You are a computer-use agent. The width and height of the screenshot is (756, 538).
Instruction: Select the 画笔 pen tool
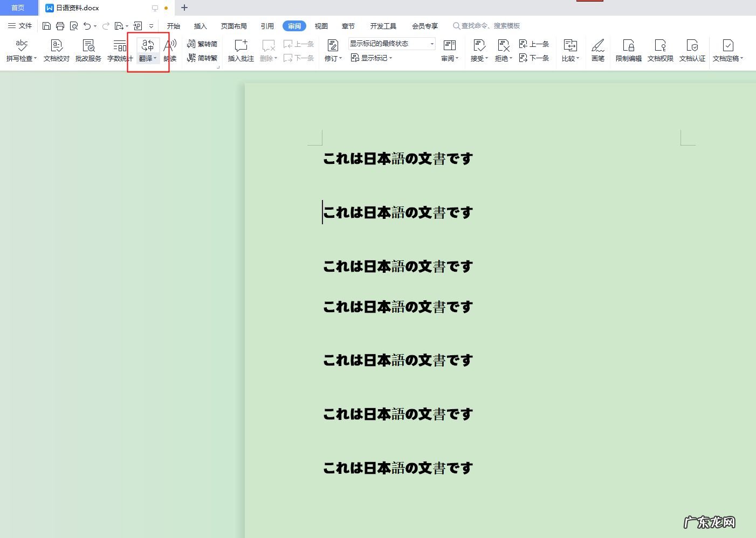pyautogui.click(x=597, y=50)
